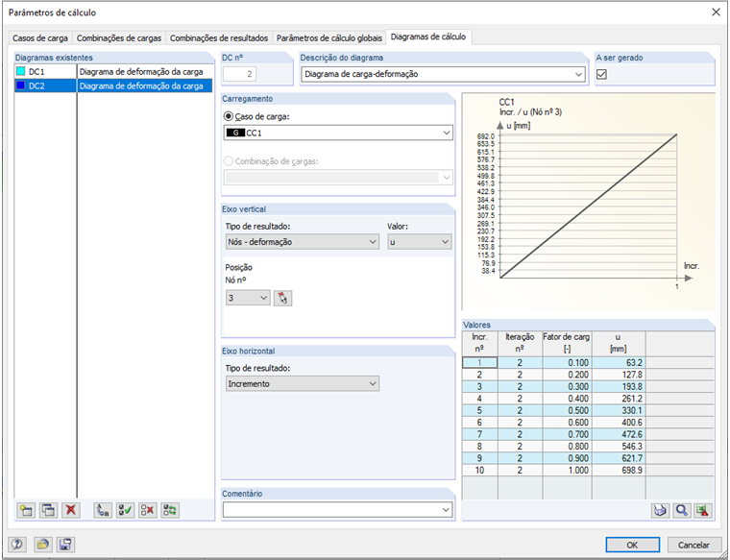Click the 'Fator de carg' column header
This screenshot has height=560, width=730.
coord(567,343)
